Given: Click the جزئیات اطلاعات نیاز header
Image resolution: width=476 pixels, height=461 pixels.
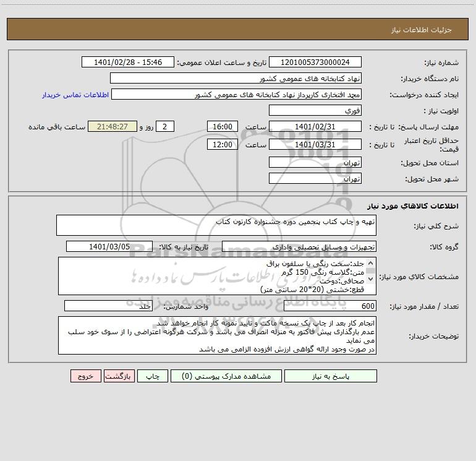Looking at the screenshot, I should click(422, 30).
